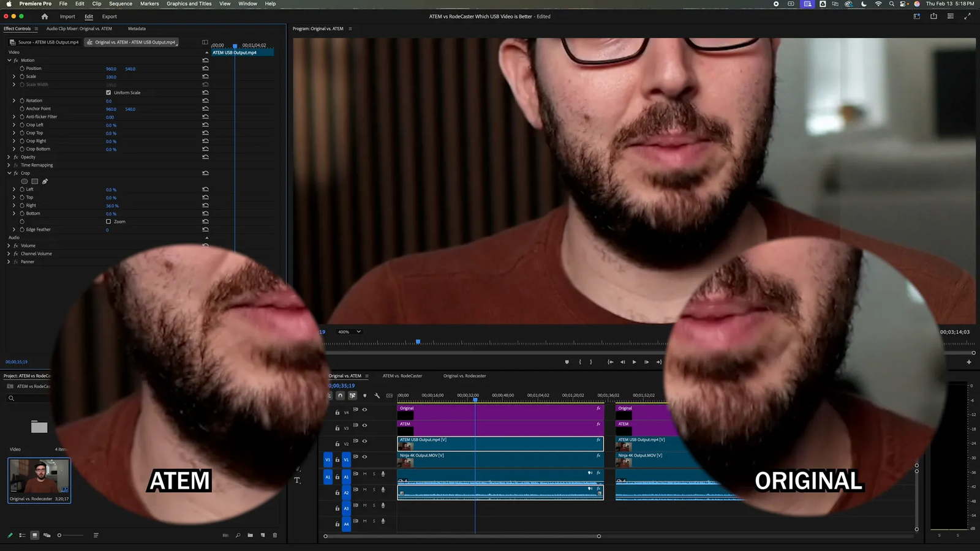This screenshot has width=980, height=551.
Task: Open the Sequence menu
Action: pos(121,4)
